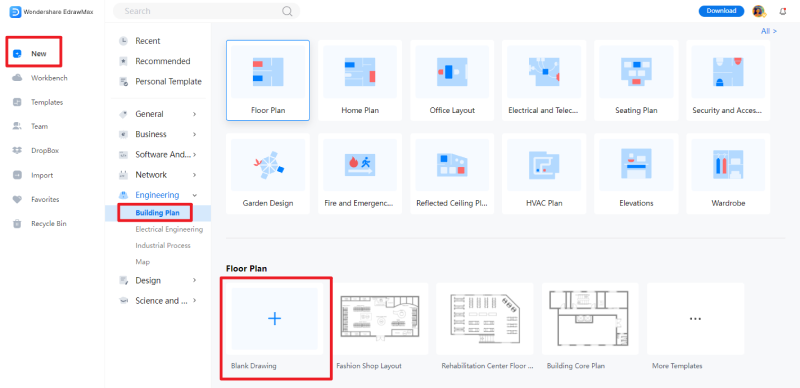
Task: Click the New plus icon in sidebar
Action: [x=17, y=54]
